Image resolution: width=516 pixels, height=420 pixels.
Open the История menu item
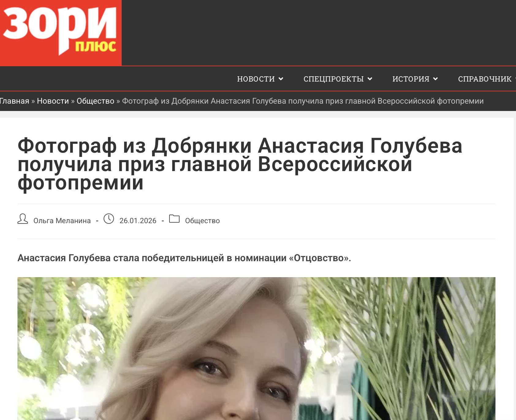tap(411, 79)
